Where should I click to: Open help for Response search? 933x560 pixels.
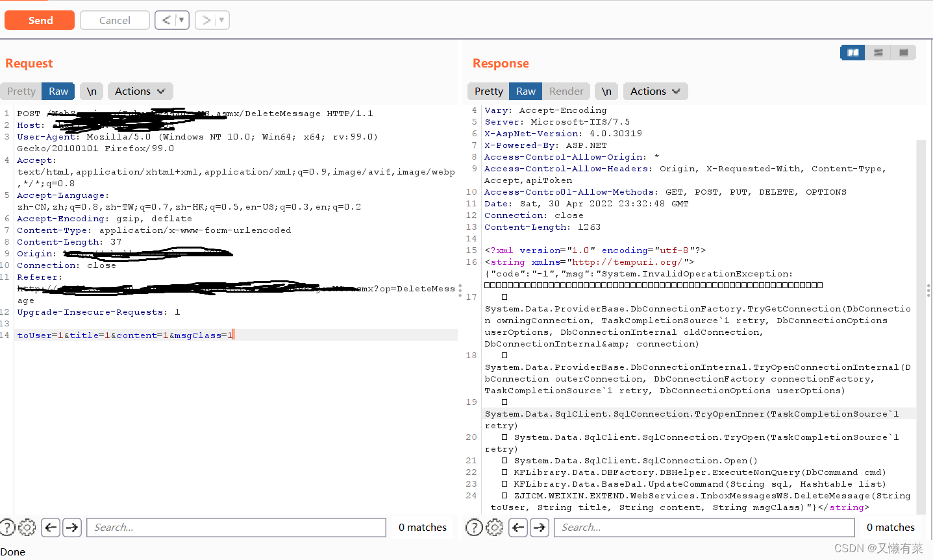[475, 528]
